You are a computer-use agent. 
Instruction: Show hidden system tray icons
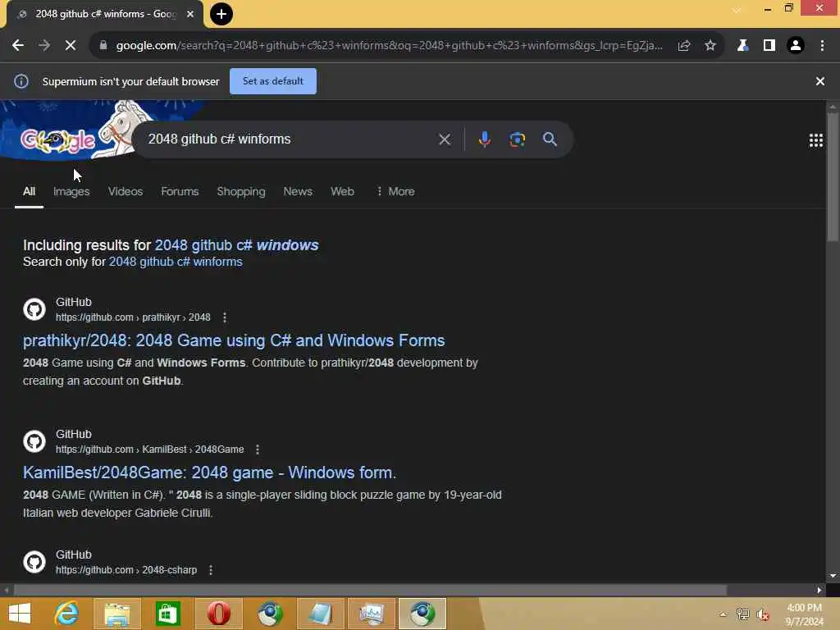tap(723, 614)
